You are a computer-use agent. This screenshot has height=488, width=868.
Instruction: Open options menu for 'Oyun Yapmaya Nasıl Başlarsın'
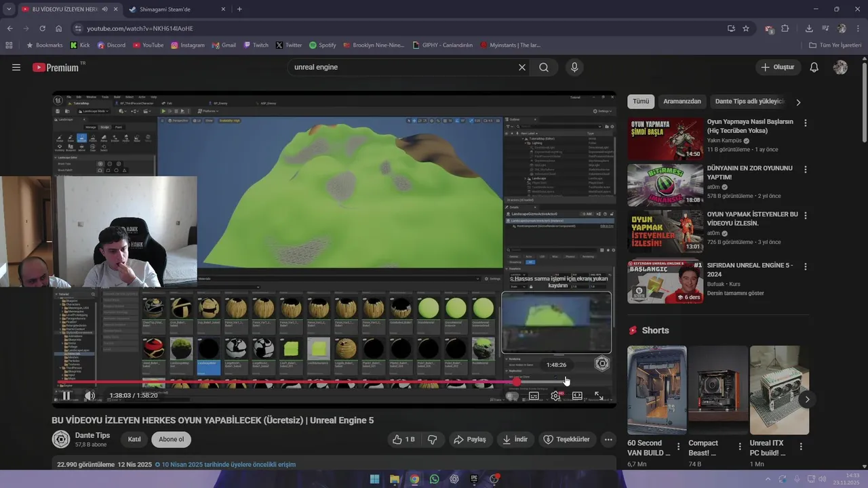[806, 123]
